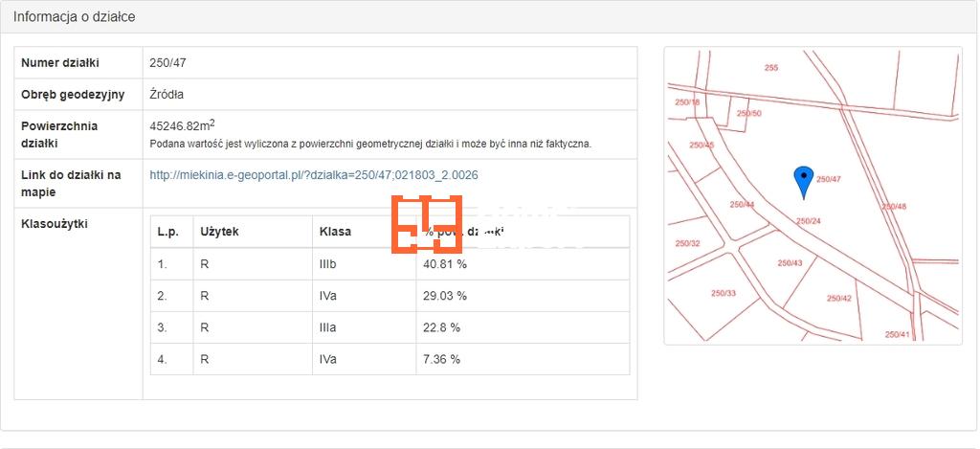
Task: Click parcel label 250/24 on map
Action: pyautogui.click(x=809, y=221)
